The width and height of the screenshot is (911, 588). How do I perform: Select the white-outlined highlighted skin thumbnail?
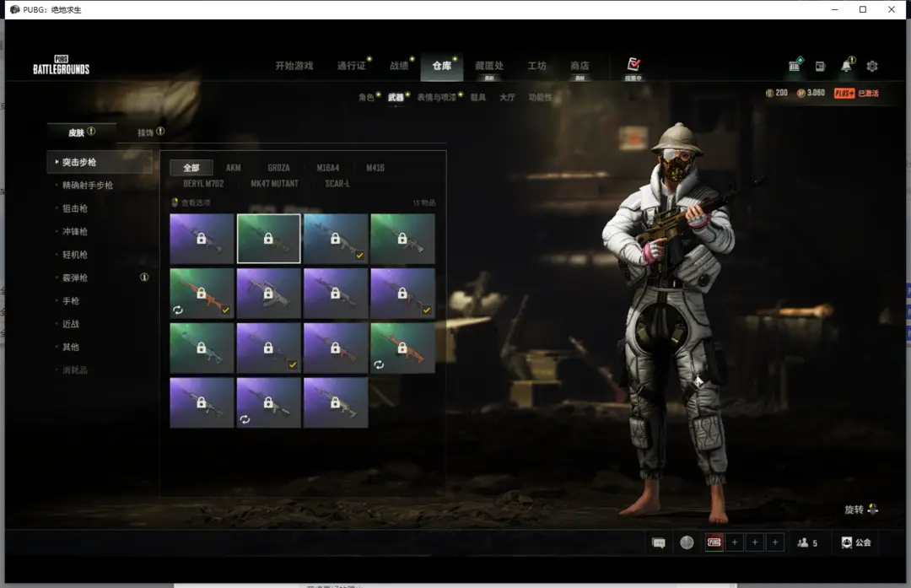point(268,238)
